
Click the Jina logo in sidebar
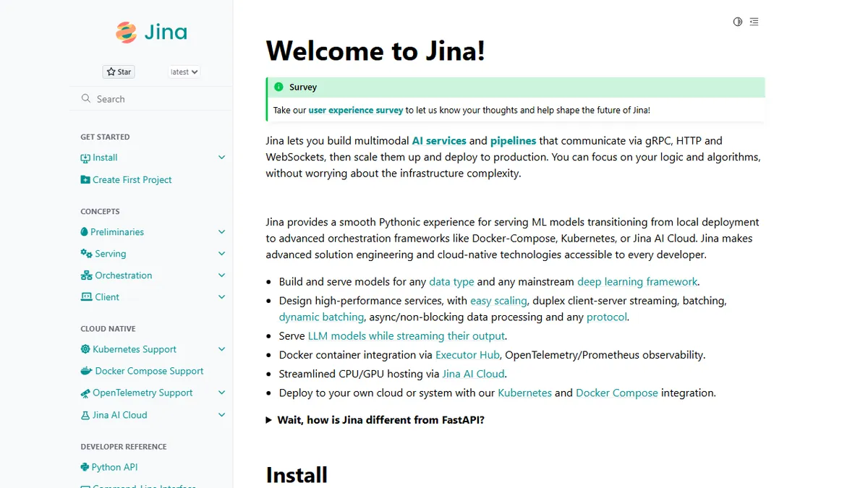coord(151,32)
